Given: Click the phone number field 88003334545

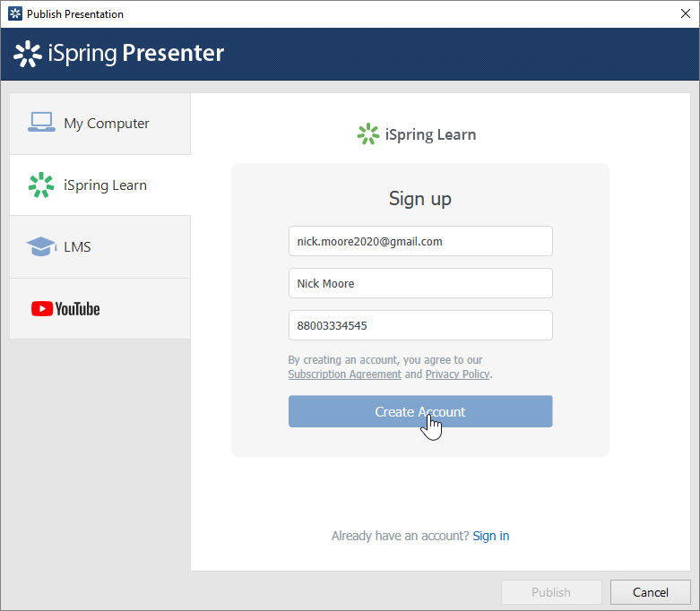Looking at the screenshot, I should [x=420, y=325].
